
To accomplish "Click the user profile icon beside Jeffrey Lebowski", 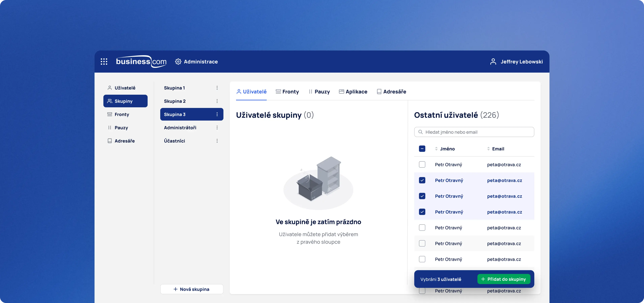I will click(x=493, y=61).
